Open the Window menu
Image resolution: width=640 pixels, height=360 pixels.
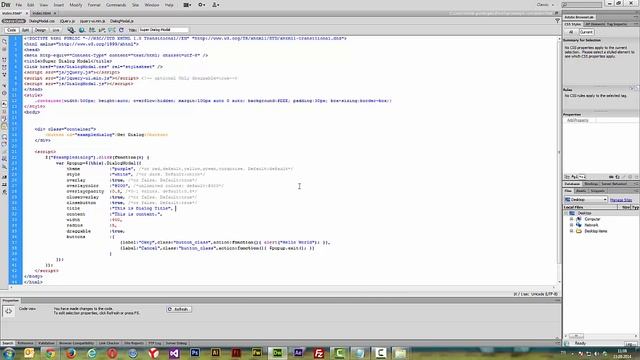tap(152, 5)
